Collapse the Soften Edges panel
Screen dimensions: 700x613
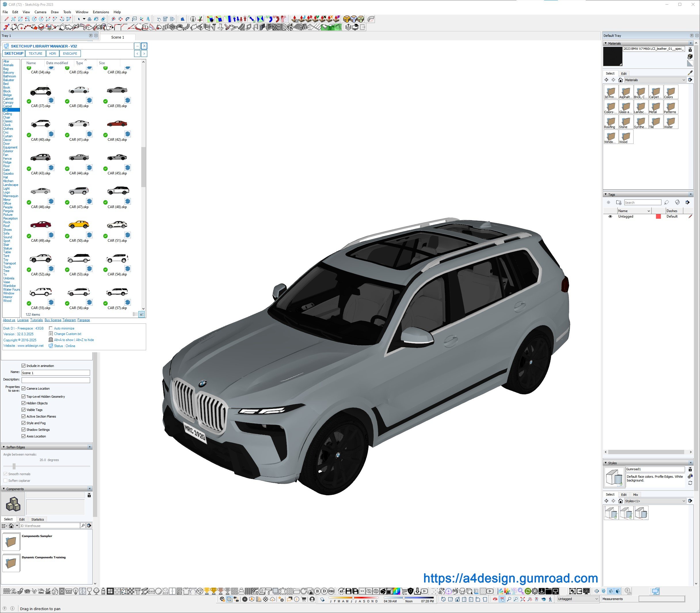pos(4,447)
